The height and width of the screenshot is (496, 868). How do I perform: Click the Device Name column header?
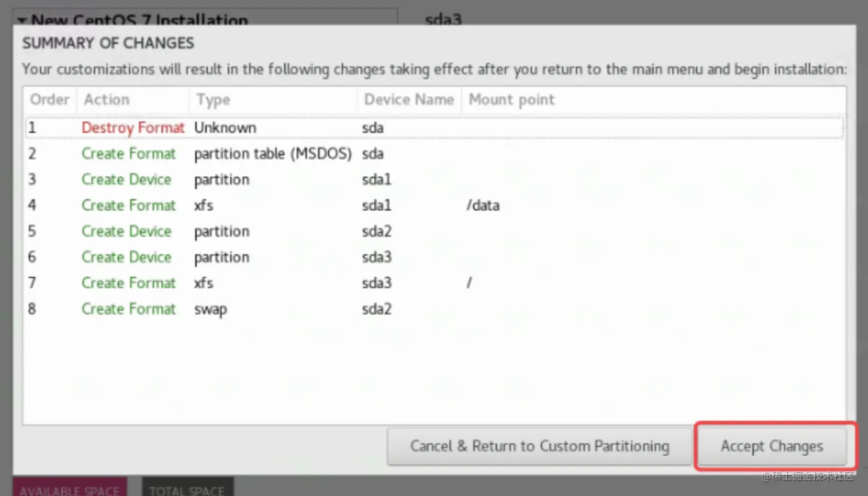(409, 99)
